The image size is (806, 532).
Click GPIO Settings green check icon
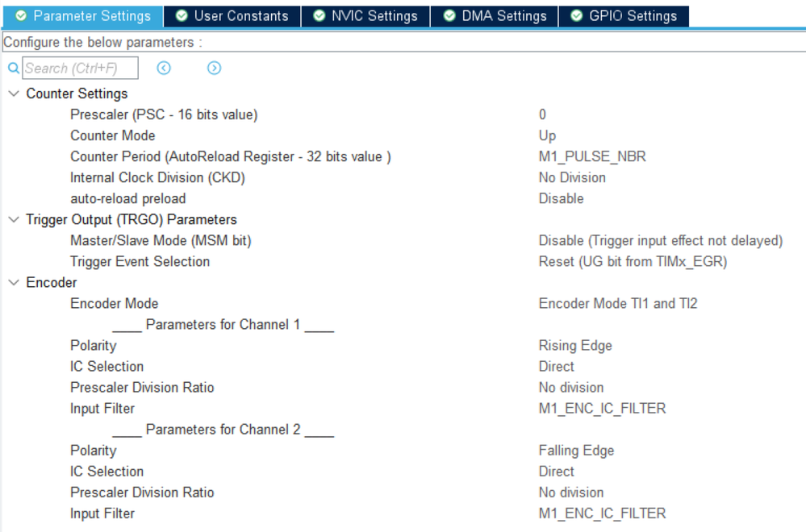tap(577, 16)
